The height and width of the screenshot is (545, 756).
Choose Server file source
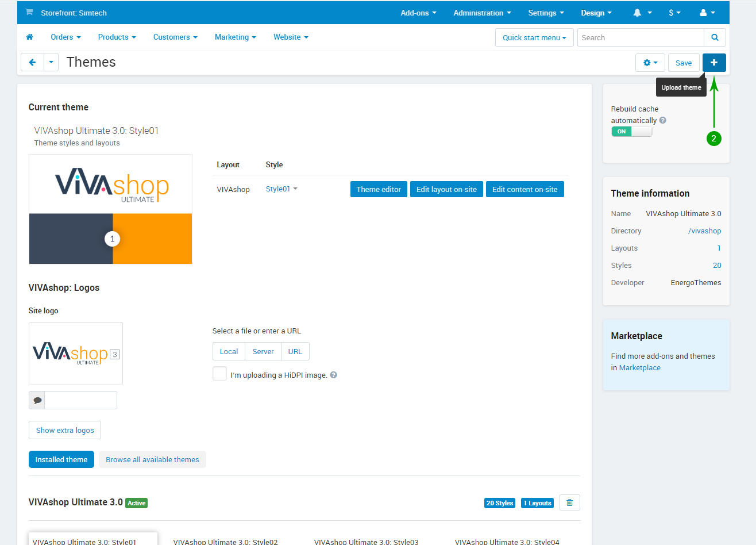pos(263,351)
